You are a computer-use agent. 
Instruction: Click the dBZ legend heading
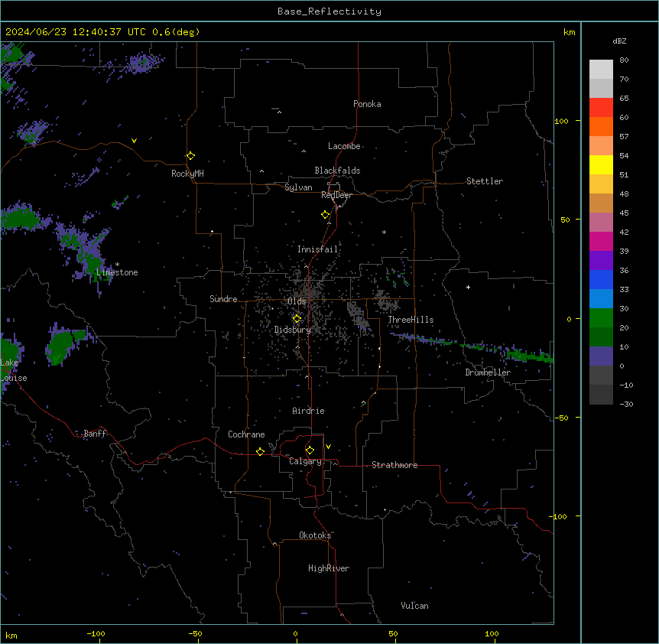click(x=619, y=41)
